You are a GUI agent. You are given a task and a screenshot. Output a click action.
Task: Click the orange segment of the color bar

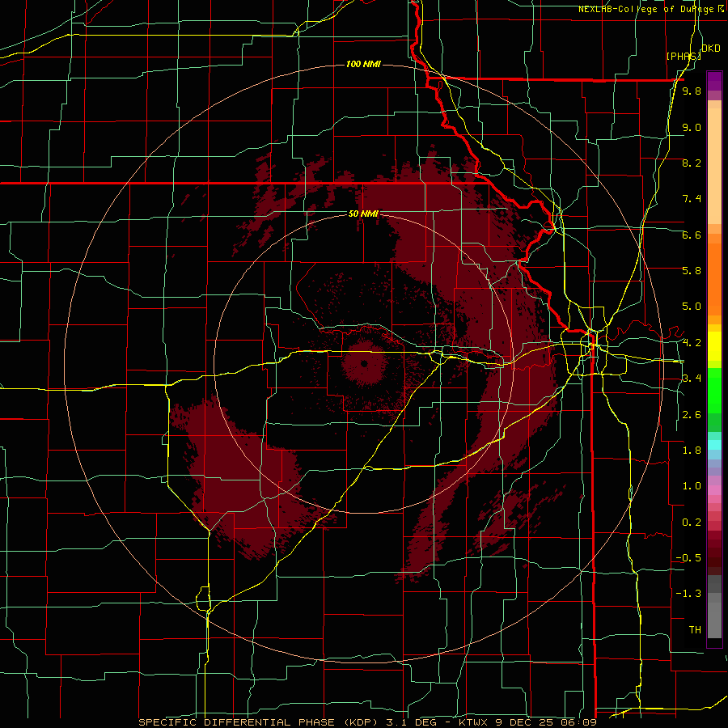714,278
